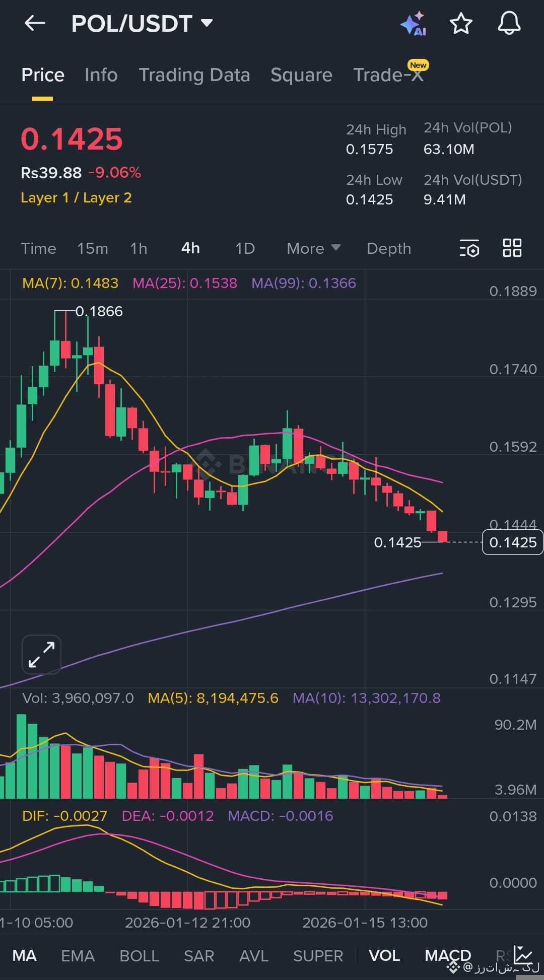Viewport: 544px width, 980px height.
Task: Click the 0.1866 high price marker
Action: [x=99, y=311]
